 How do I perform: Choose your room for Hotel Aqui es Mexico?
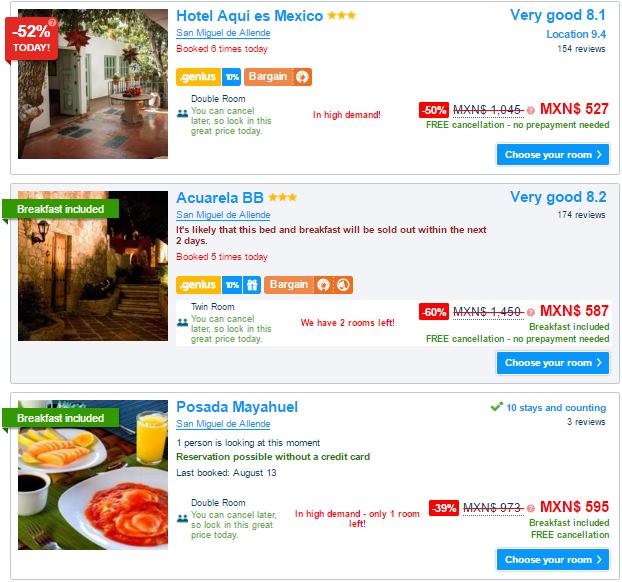click(553, 155)
